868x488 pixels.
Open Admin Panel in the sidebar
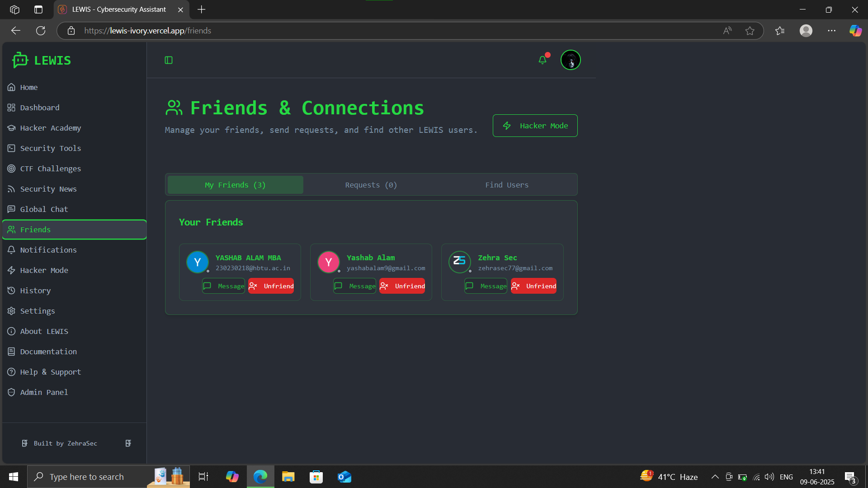(x=44, y=392)
